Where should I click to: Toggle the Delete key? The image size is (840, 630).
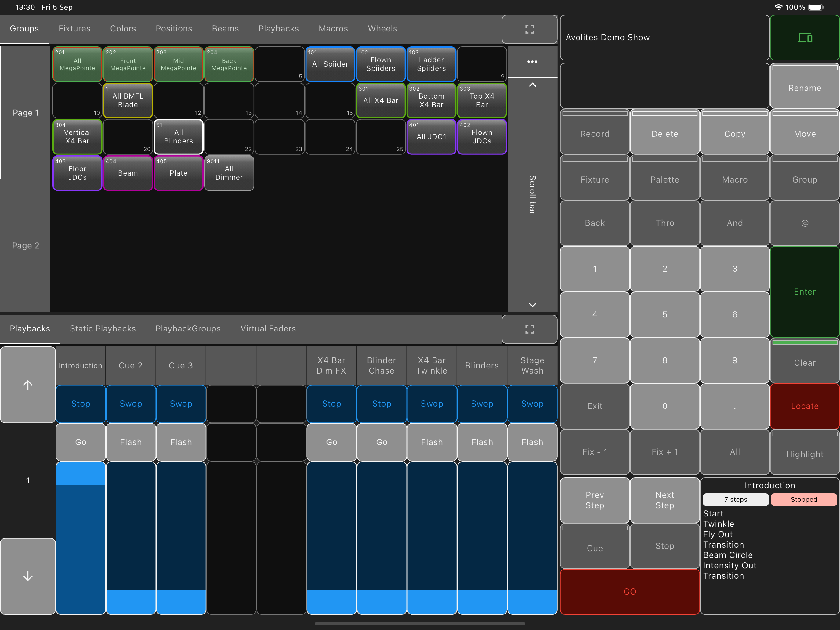click(x=664, y=131)
